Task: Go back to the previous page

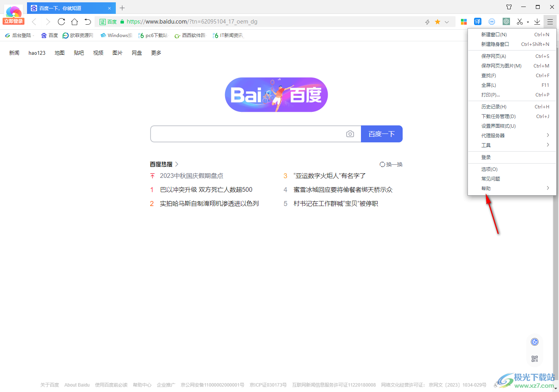Action: point(34,22)
